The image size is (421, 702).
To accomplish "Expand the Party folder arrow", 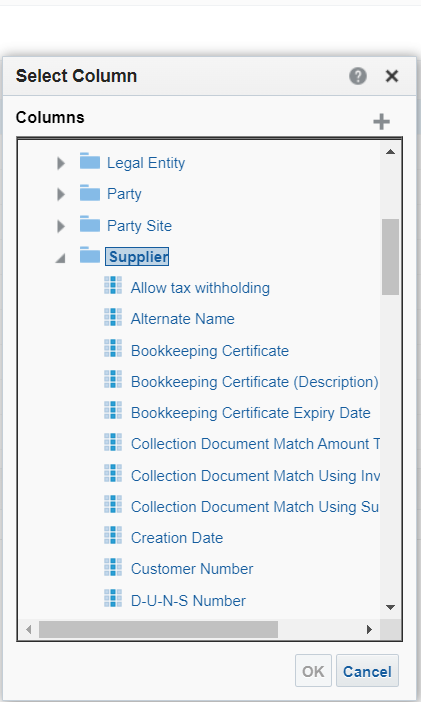I will pyautogui.click(x=61, y=195).
